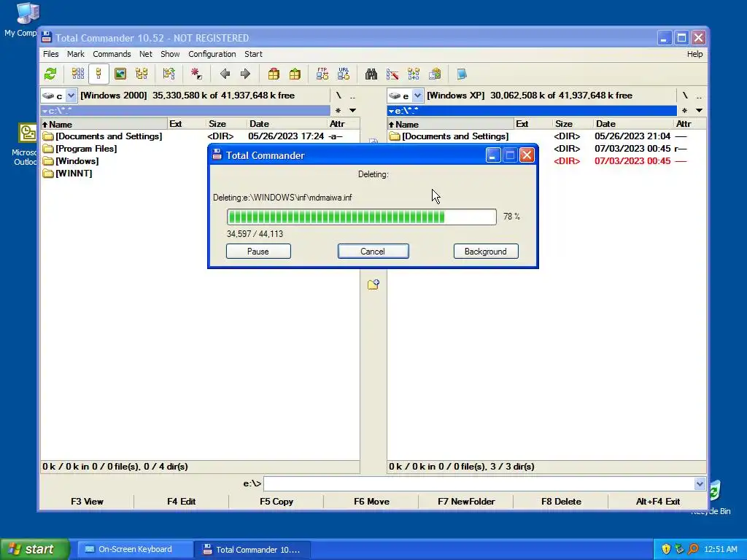Open the URL new FTP connection icon
The image size is (747, 560).
344,74
